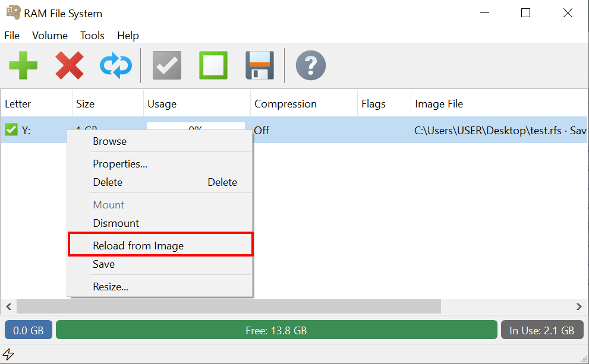Click the In Use: 2.1 GB indicator
Screen dimensions: 589x364
point(542,330)
